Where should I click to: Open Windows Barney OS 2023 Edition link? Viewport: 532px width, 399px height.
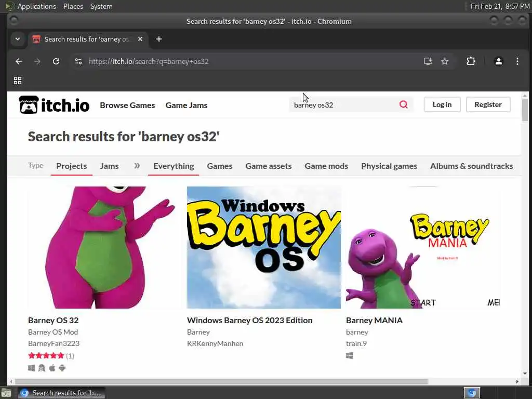tap(250, 320)
